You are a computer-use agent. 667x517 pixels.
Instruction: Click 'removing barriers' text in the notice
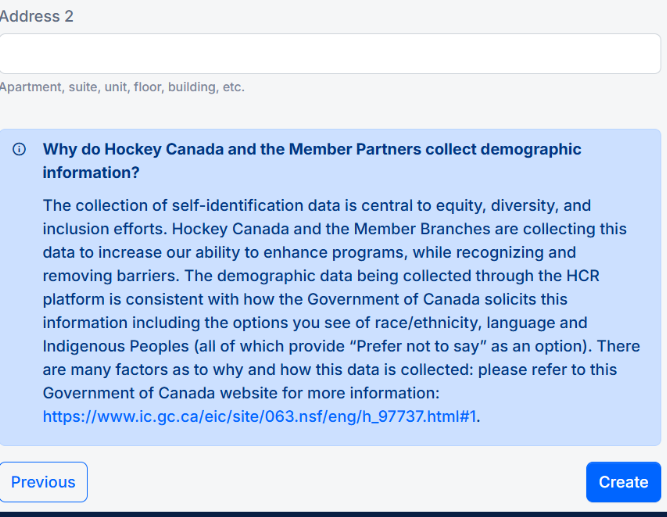(109, 276)
